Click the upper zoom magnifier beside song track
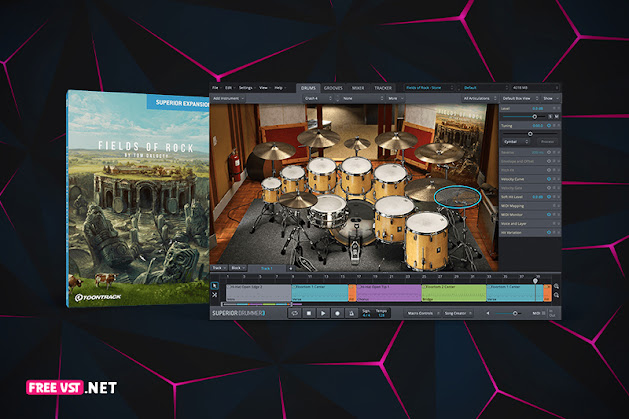The image size is (629, 419). (x=556, y=286)
